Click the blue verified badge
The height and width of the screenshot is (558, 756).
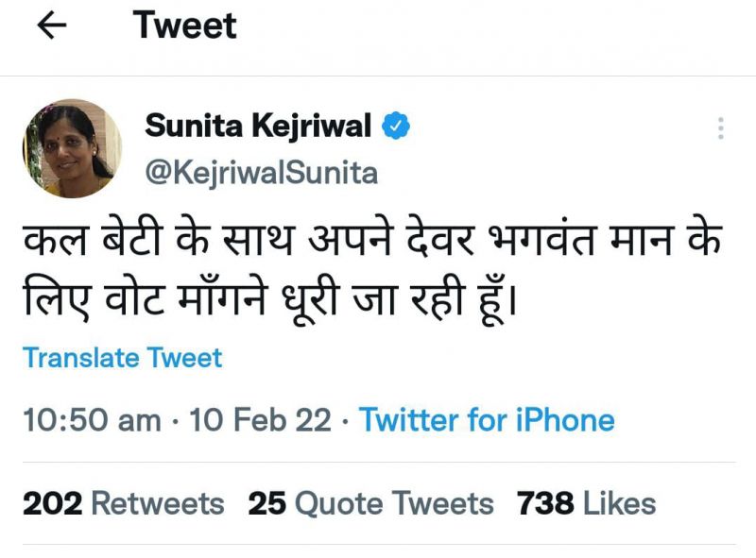tap(396, 126)
